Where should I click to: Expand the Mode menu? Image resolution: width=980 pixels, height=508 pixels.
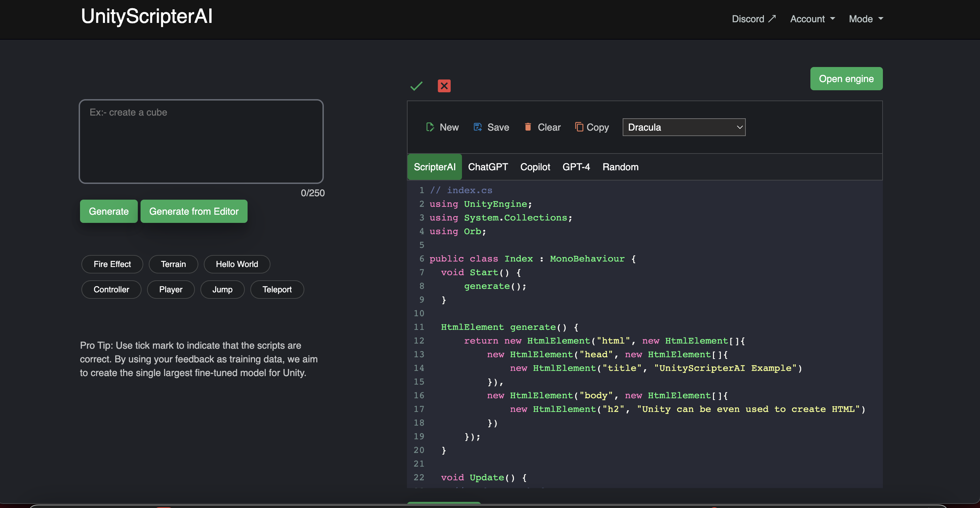tap(865, 19)
